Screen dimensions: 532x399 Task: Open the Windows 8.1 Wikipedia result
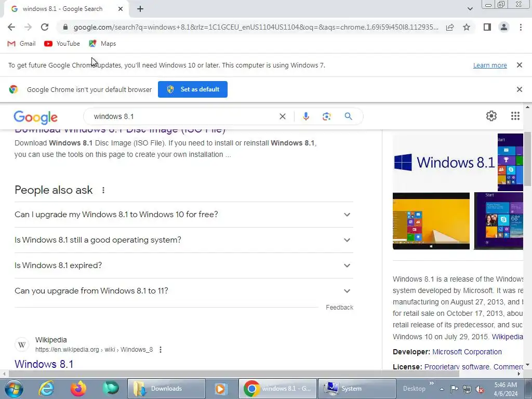coord(44,364)
